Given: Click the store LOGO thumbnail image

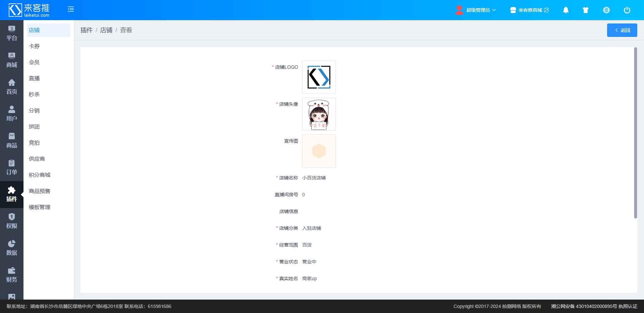Looking at the screenshot, I should (319, 77).
